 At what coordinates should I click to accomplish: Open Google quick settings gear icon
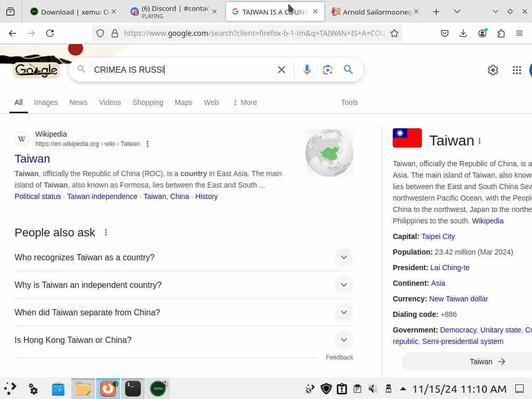(x=493, y=70)
